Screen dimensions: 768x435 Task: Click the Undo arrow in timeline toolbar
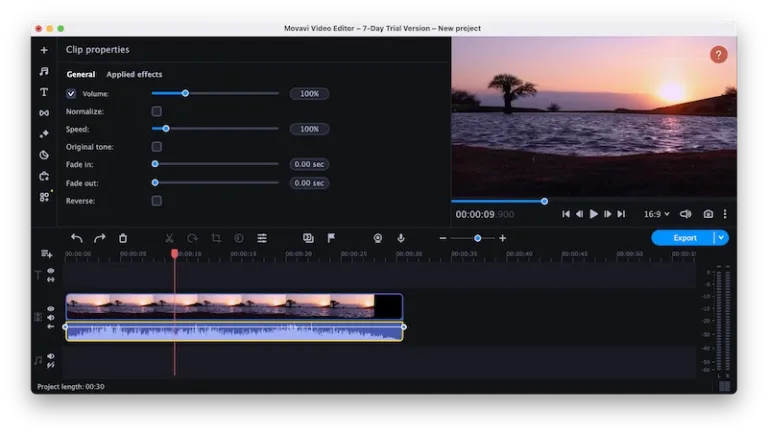coord(77,238)
